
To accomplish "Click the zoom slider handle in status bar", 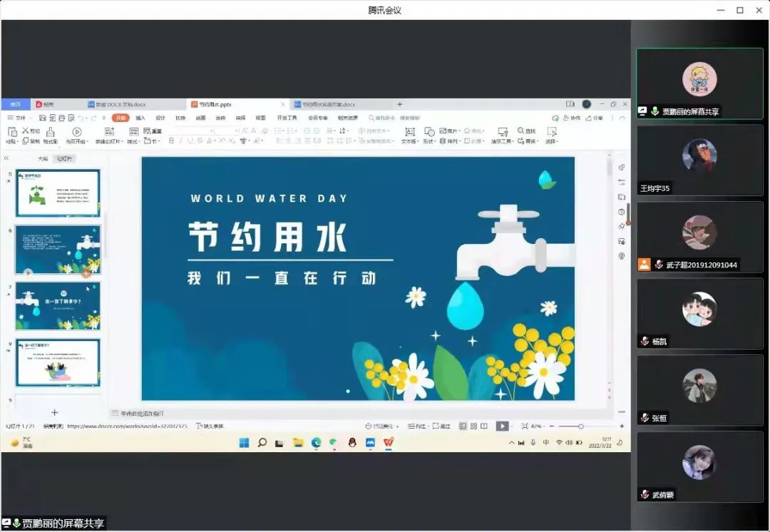I will coord(580,426).
